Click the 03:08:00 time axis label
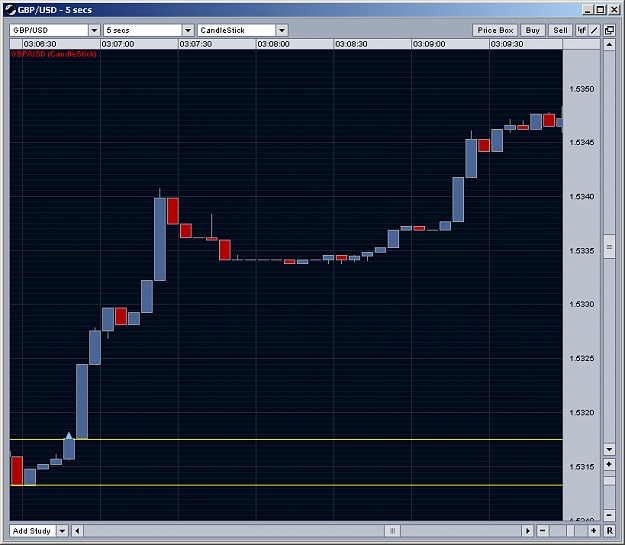The image size is (625, 545). [273, 44]
